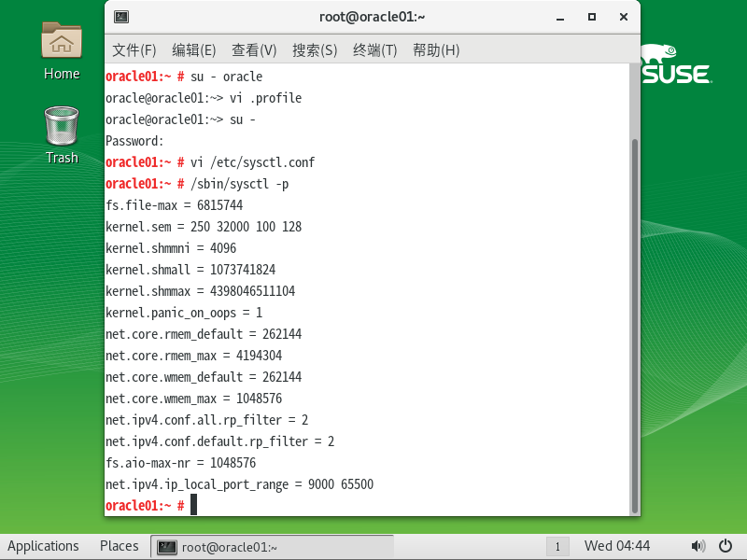This screenshot has width=747, height=560.
Task: Click the line 'net.ipv4.conf.default.rp_filter = 2'
Action: [x=220, y=441]
